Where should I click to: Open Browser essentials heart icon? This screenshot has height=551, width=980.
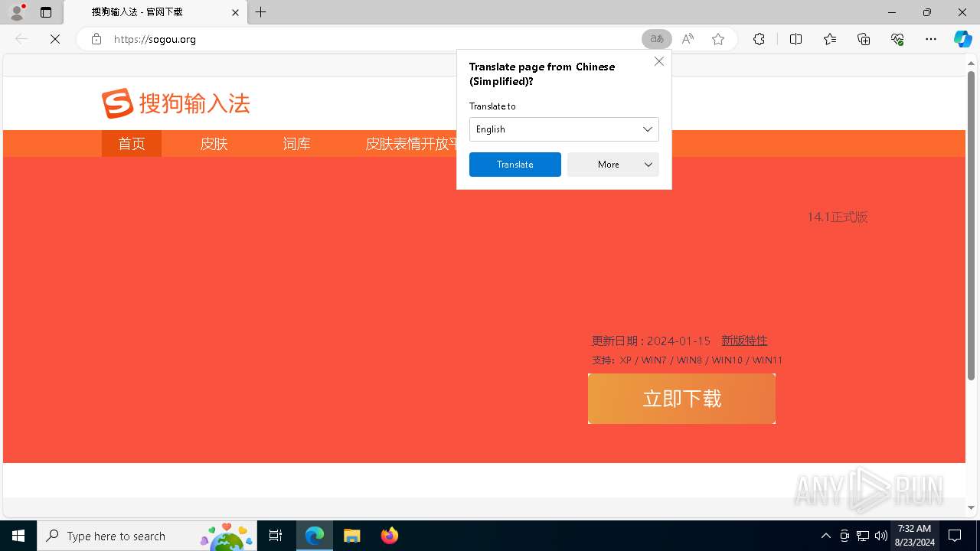[897, 39]
